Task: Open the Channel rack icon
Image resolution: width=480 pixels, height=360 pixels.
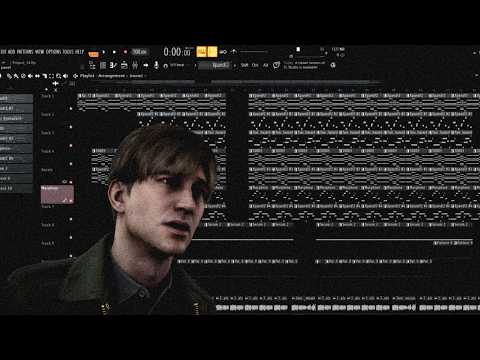Action: 124,65
